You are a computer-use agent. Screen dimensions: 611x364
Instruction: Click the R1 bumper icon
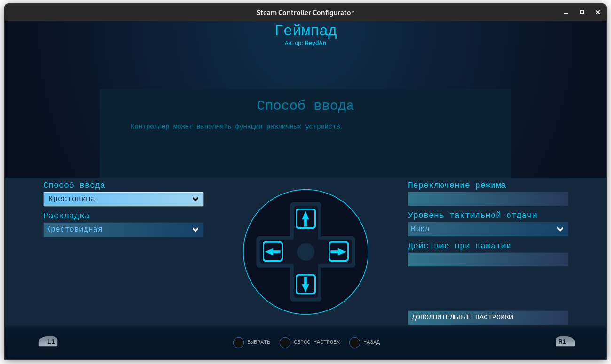pyautogui.click(x=565, y=341)
